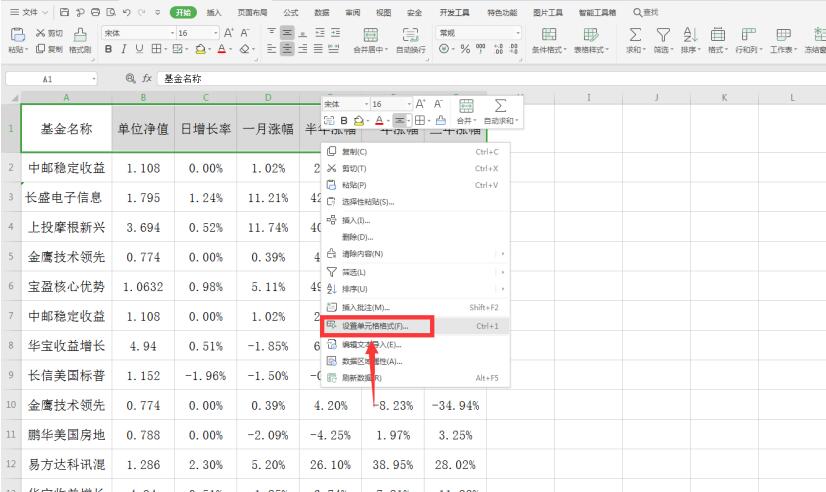Image resolution: width=826 pixels, height=492 pixels.
Task: Select cell A1 containing 基金名称
Action: click(66, 128)
